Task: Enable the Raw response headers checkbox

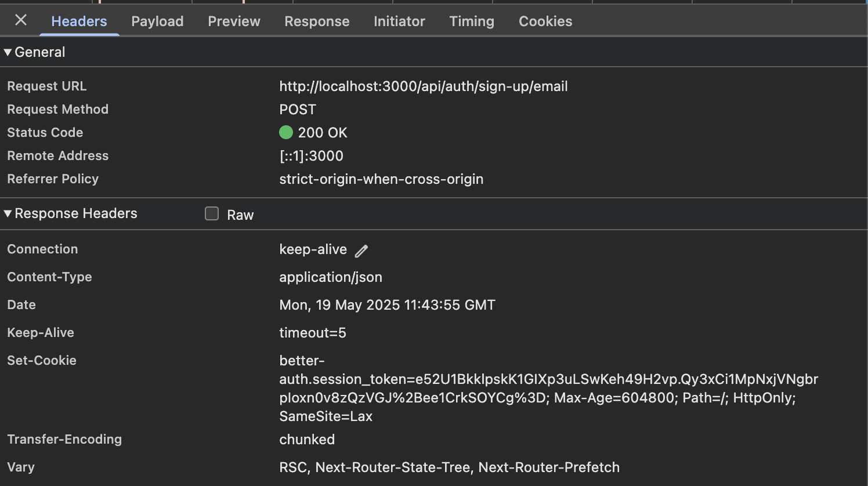Action: tap(212, 214)
